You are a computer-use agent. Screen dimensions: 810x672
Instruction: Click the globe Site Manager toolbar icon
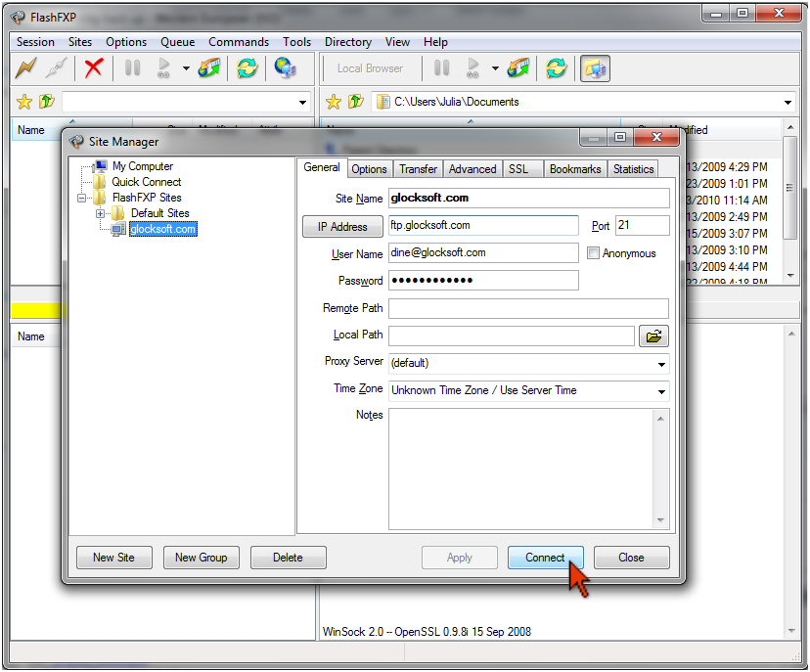(x=285, y=68)
